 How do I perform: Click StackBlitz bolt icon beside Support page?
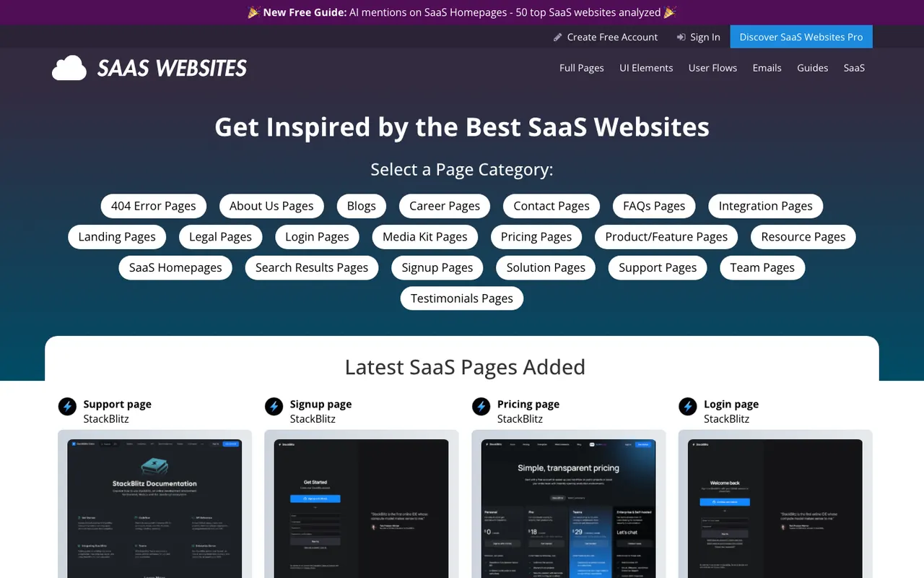tap(67, 407)
